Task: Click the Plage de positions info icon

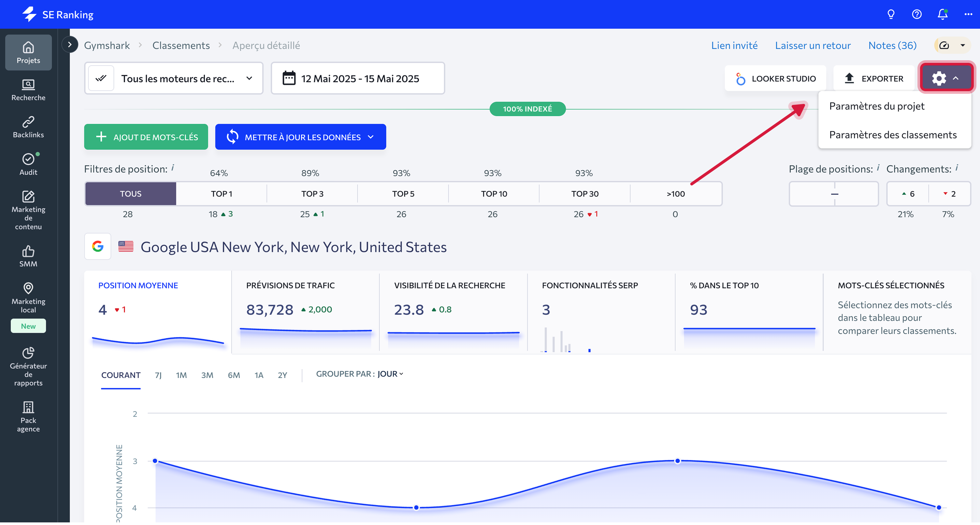Action: tap(878, 168)
